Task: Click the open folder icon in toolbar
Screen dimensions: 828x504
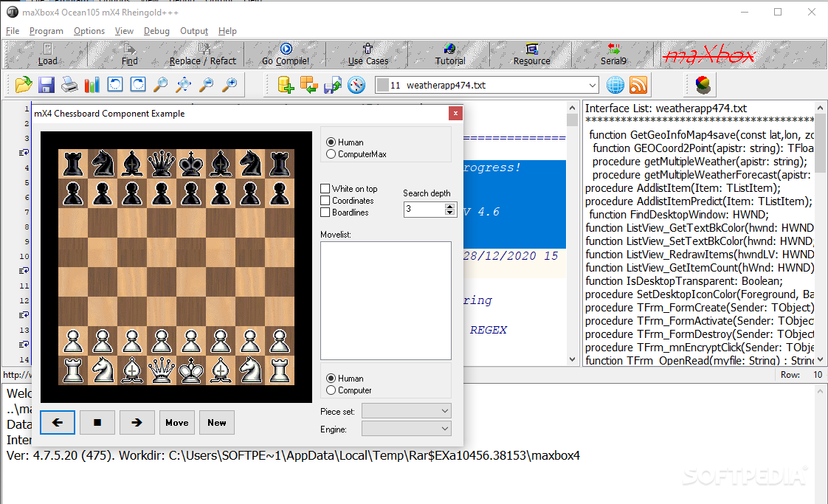Action: pyautogui.click(x=23, y=85)
